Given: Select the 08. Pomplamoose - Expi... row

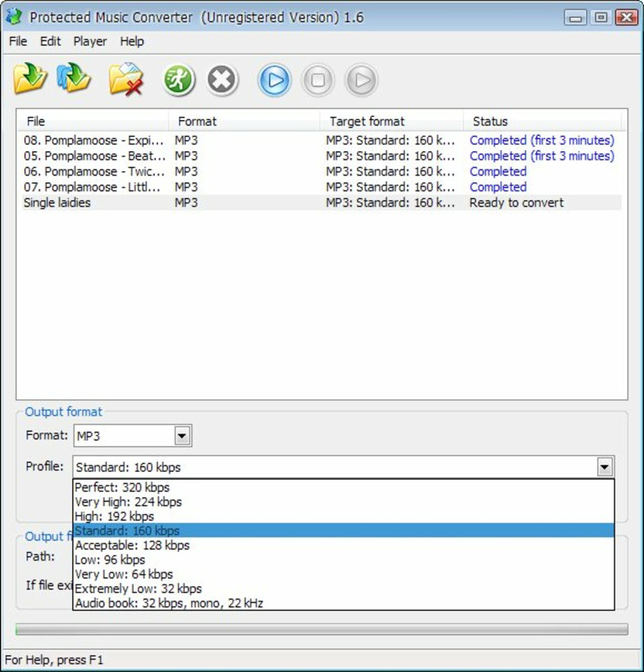Looking at the screenshot, I should pos(322,140).
